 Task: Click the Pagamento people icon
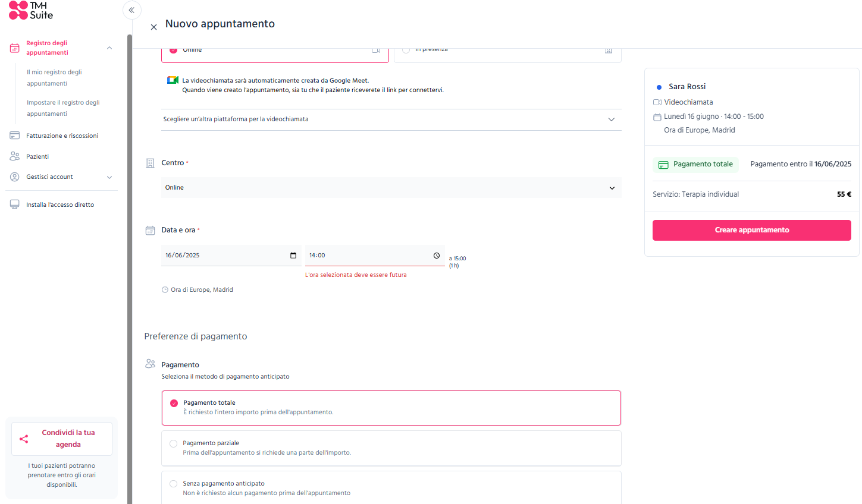(151, 363)
